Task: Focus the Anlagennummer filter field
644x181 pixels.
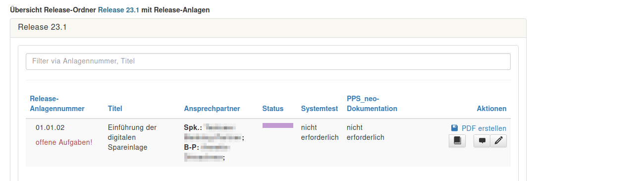Action: tap(268, 61)
